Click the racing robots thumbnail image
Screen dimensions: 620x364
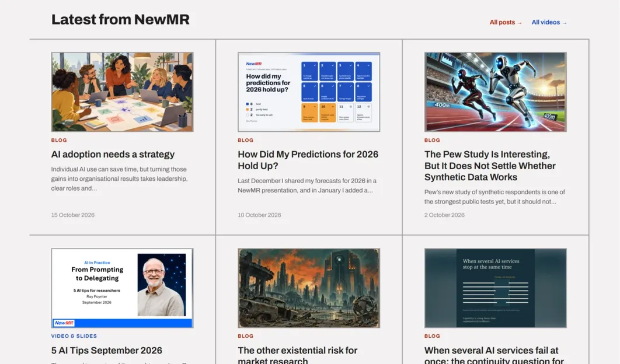[x=496, y=92]
